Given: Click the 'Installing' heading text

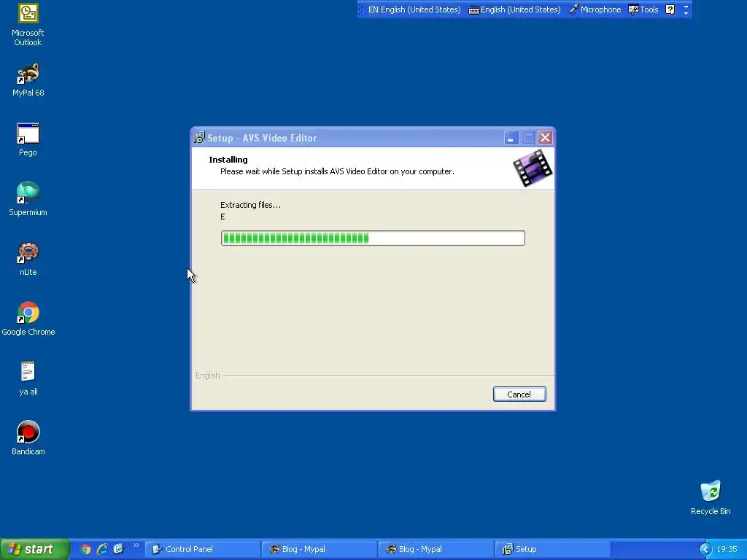Looking at the screenshot, I should (228, 160).
